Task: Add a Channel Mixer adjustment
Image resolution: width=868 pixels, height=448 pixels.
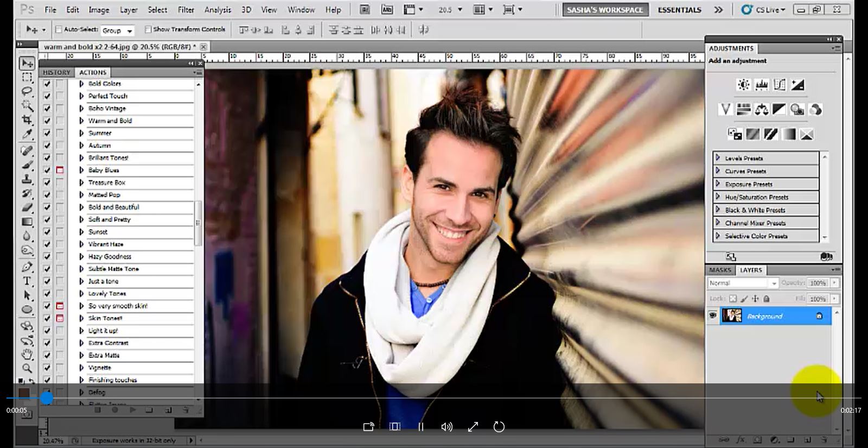Action: [815, 110]
